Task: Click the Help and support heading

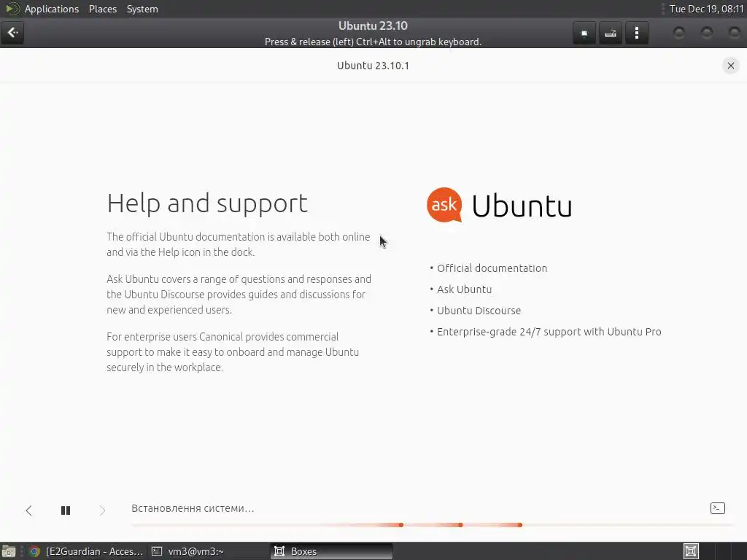Action: [207, 204]
